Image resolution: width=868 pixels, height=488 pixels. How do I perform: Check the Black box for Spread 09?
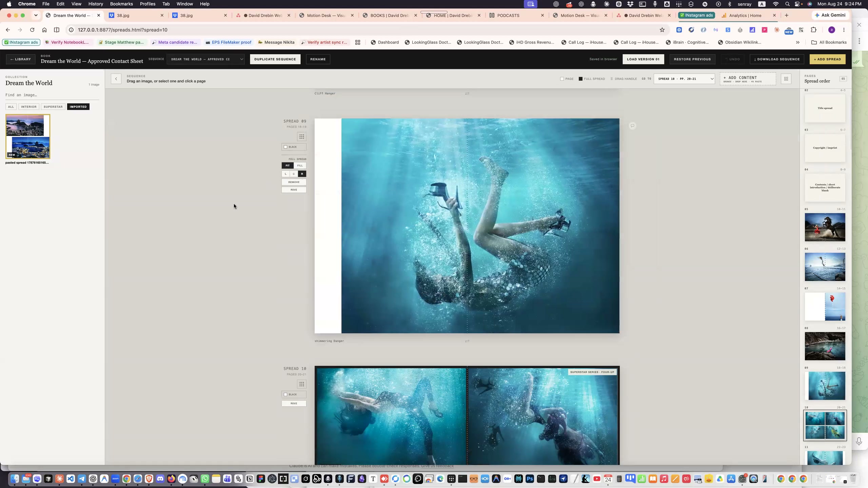tap(285, 147)
